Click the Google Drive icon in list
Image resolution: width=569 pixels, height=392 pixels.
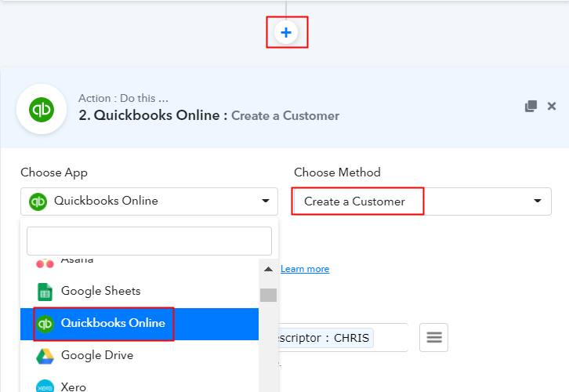click(x=45, y=356)
